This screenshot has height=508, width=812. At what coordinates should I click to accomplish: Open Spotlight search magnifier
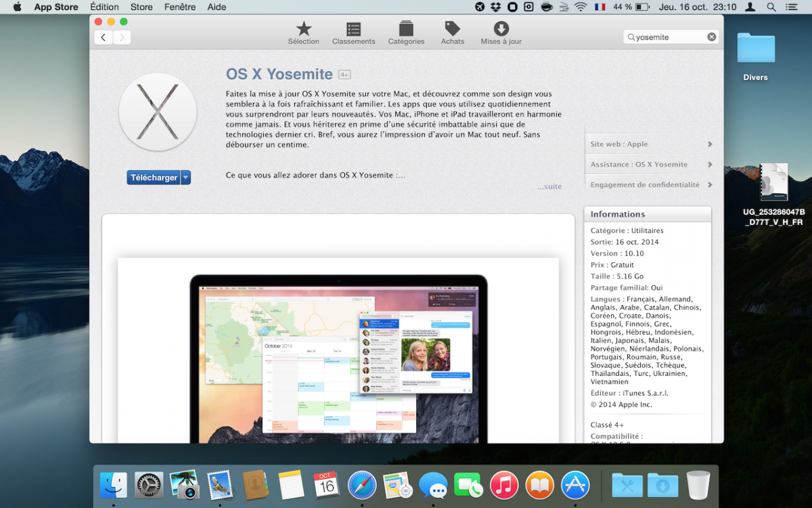coord(771,7)
